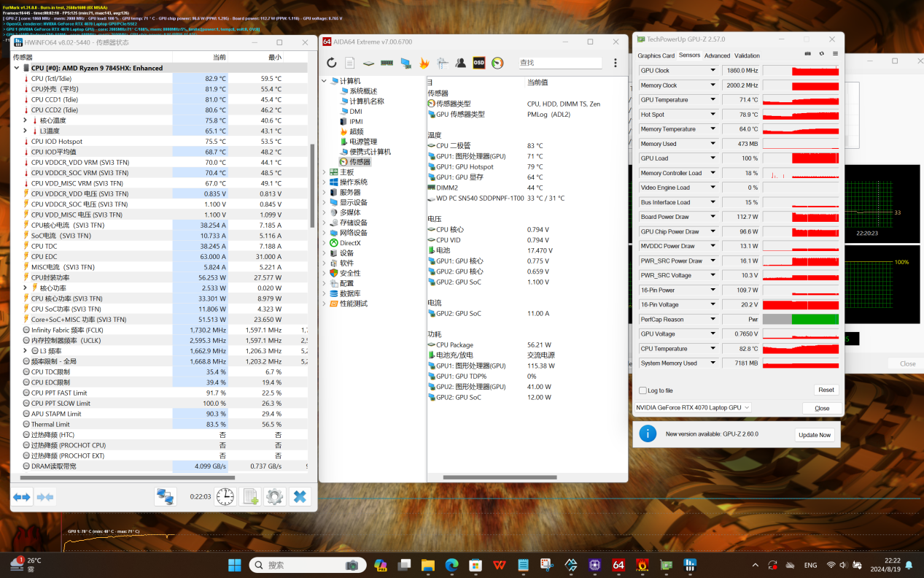Collapse 计算机 node in AIDA64 tree
This screenshot has height=578, width=924.
pos(325,81)
